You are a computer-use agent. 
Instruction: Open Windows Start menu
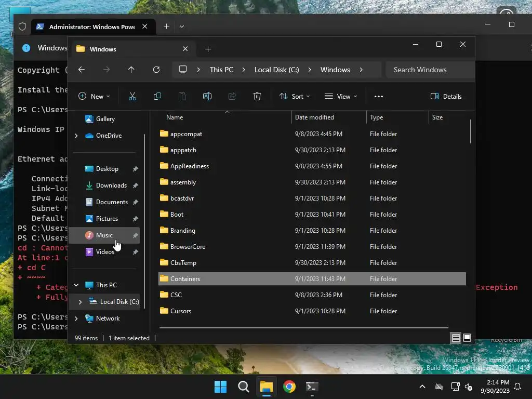(x=220, y=387)
